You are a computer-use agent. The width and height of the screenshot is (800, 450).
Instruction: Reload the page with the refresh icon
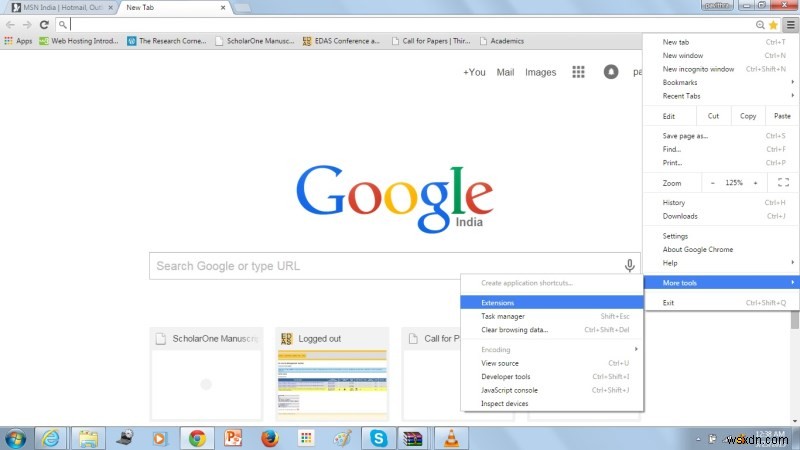click(44, 24)
